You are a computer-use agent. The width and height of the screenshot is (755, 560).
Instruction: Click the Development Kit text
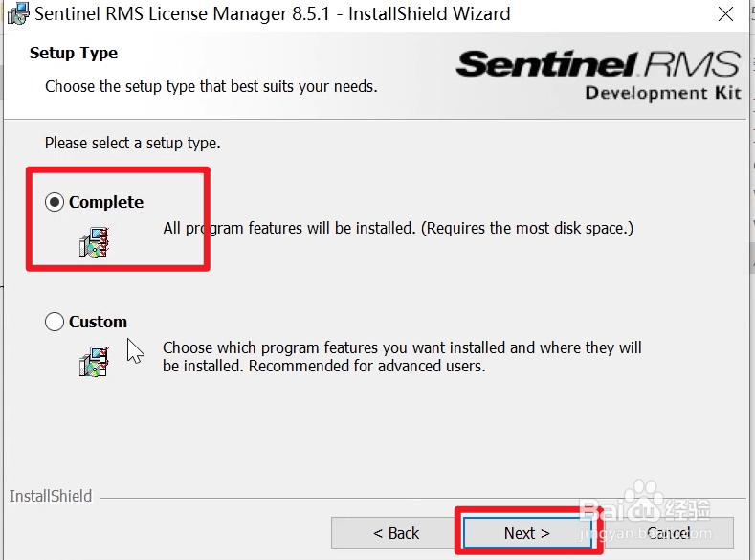[x=662, y=93]
